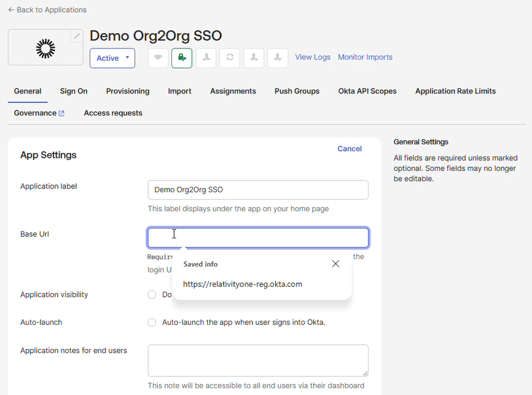This screenshot has width=532, height=395.
Task: Toggle the Application visibility checkbox
Action: (x=152, y=294)
